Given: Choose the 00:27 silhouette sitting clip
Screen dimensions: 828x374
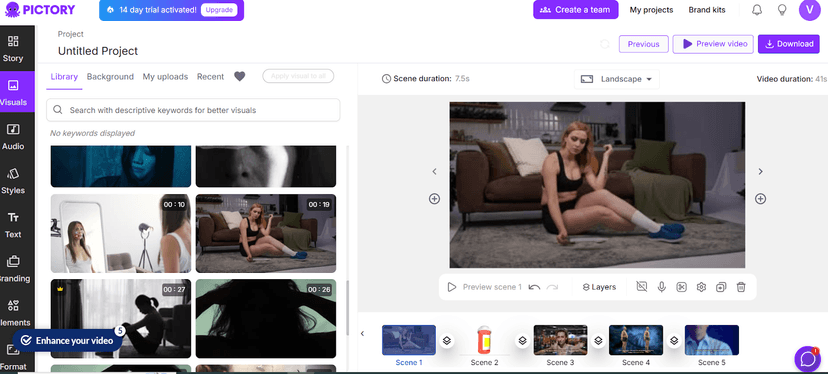Looking at the screenshot, I should pos(121,319).
